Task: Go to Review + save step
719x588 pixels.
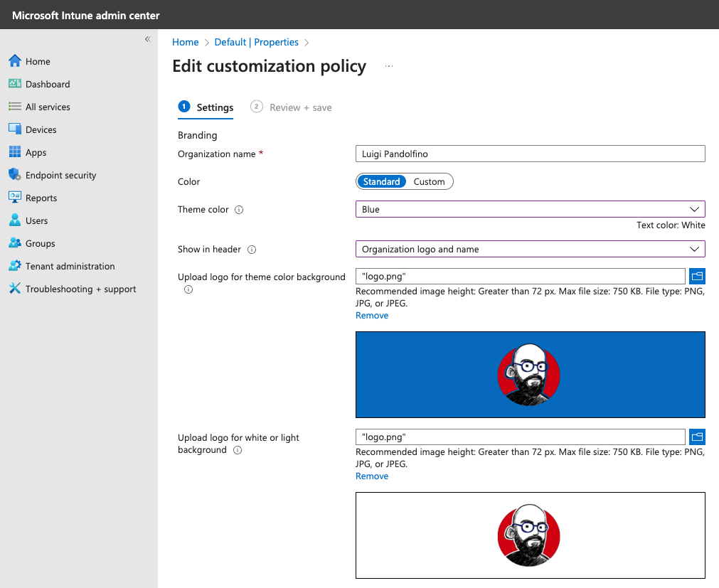Action: [300, 107]
